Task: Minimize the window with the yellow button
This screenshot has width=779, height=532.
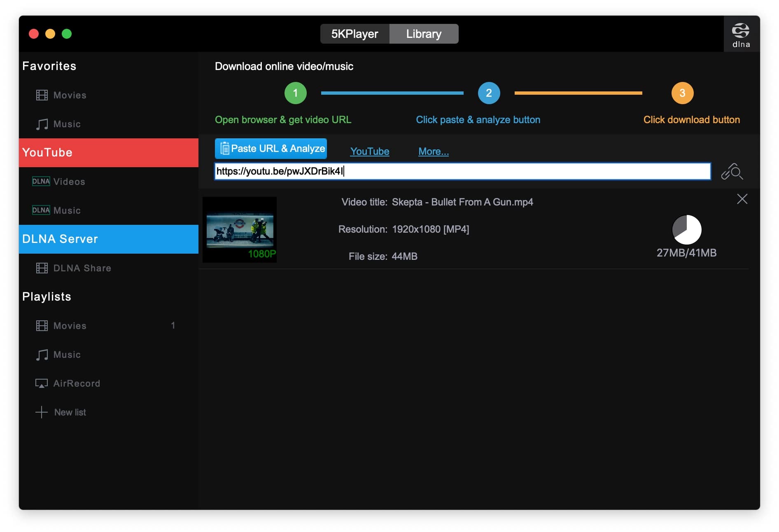Action: click(50, 34)
